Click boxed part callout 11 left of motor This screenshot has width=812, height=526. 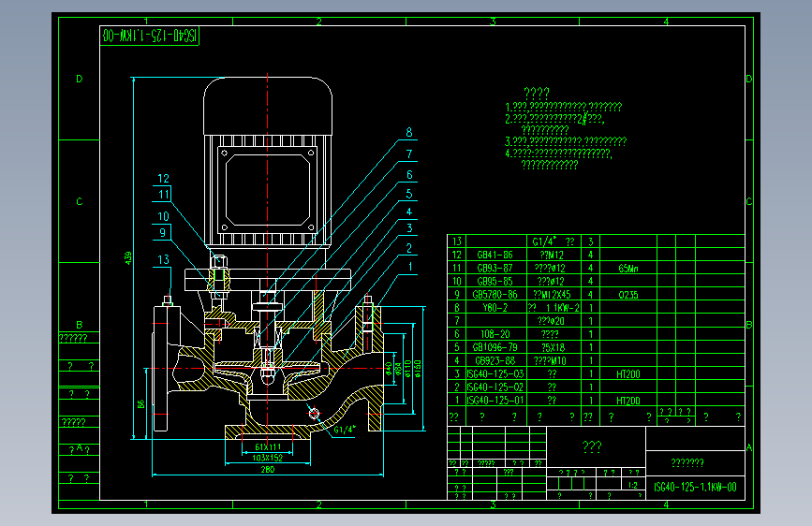163,195
